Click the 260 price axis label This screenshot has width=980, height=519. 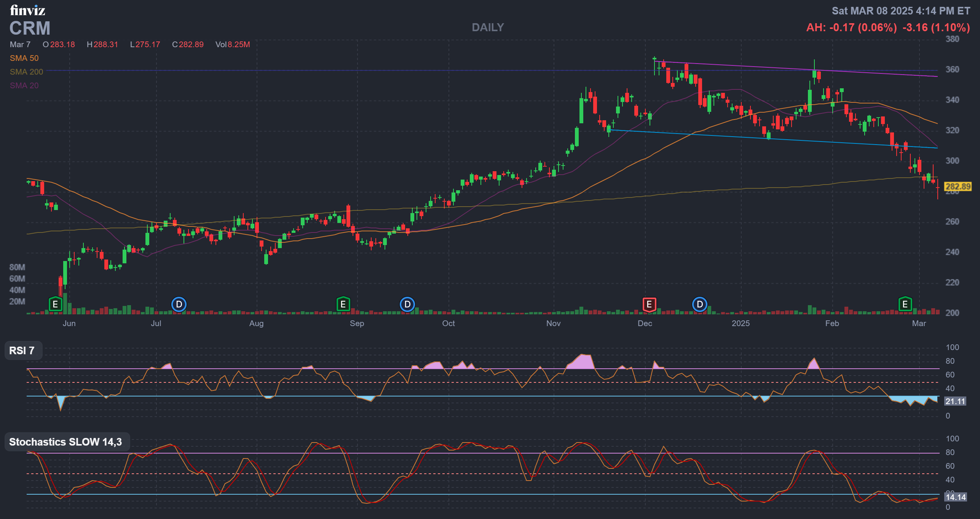point(952,221)
